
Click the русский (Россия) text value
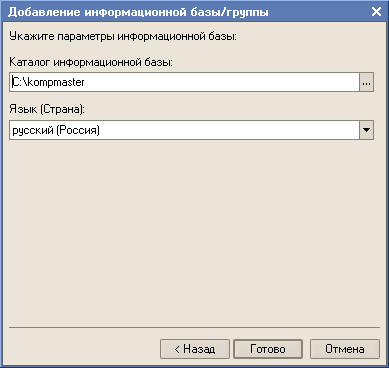coord(56,130)
